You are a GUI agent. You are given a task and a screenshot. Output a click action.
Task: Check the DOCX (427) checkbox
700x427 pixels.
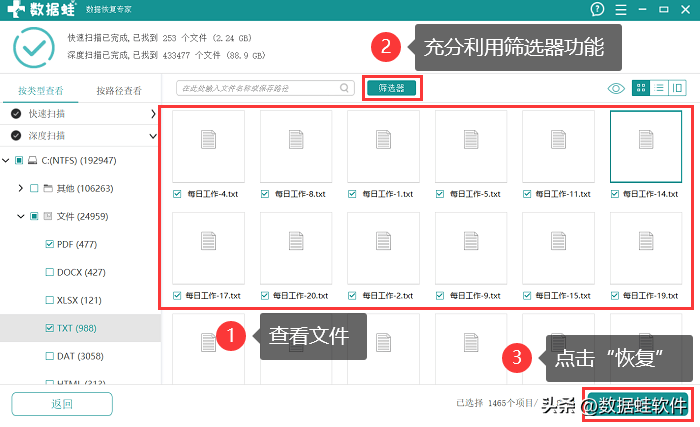[51, 272]
